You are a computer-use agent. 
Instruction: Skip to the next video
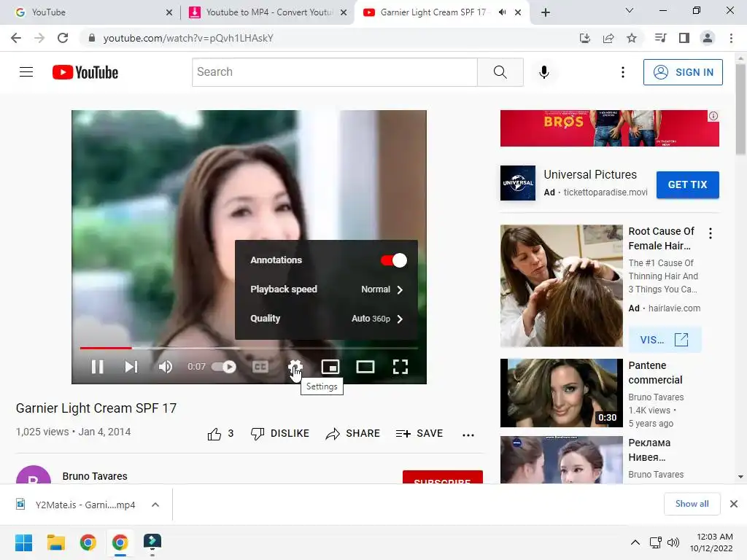pos(131,367)
